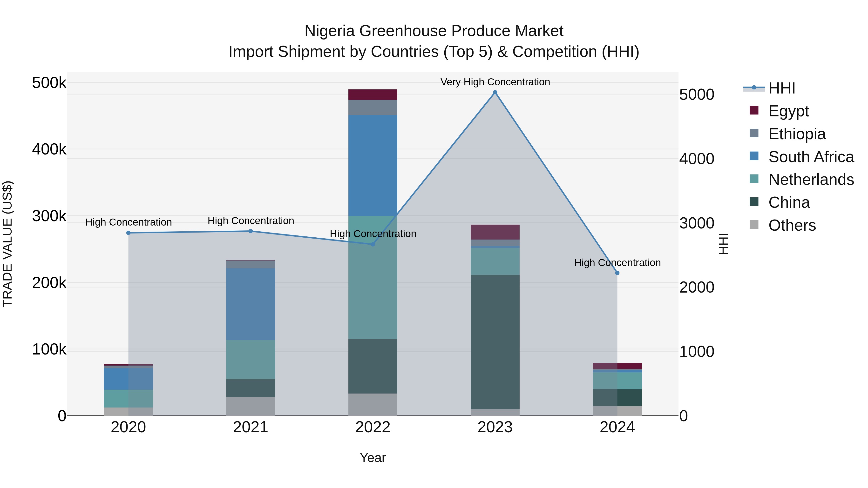Click the 'High Concentration' label above 2022 point
The height and width of the screenshot is (488, 868).
coord(373,234)
